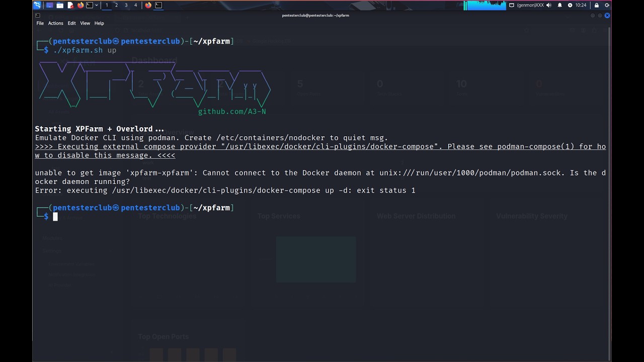Viewport: 644px width, 362px height.
Task: Lock the screen with padlock icon
Action: pyautogui.click(x=597, y=5)
